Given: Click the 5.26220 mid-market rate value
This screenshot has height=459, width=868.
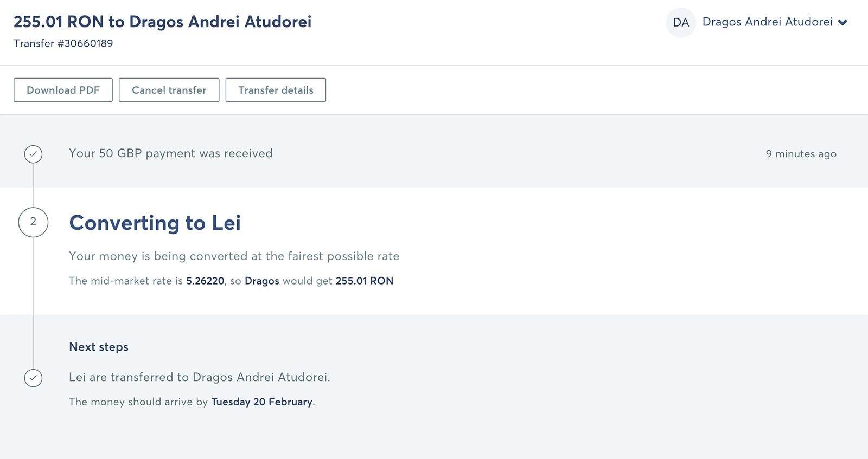Looking at the screenshot, I should point(205,281).
